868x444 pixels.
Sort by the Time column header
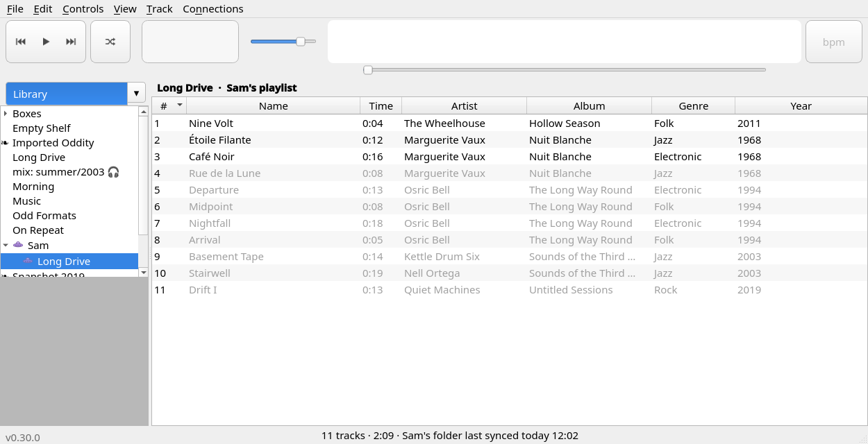381,106
